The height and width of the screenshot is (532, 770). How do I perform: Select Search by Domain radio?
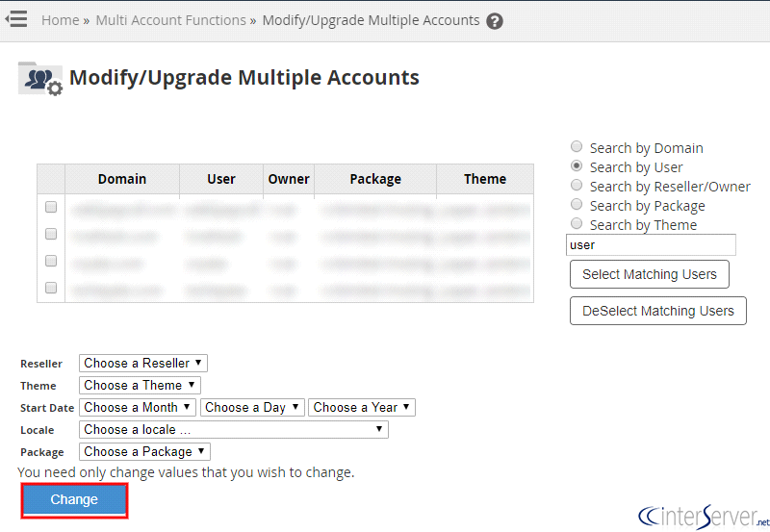click(577, 146)
